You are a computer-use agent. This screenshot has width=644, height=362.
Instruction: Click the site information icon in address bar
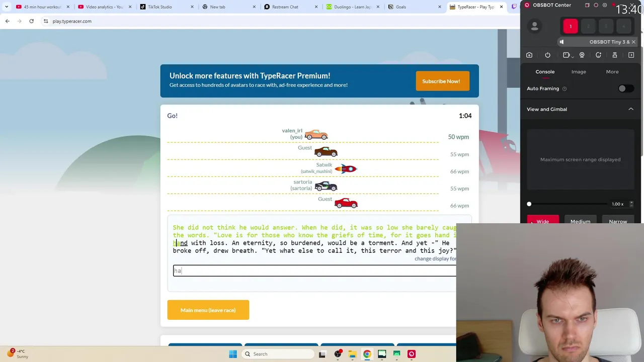(x=46, y=21)
